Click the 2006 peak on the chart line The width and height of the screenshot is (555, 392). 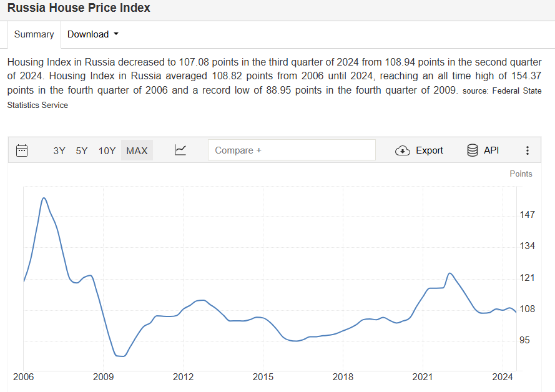[x=44, y=198]
